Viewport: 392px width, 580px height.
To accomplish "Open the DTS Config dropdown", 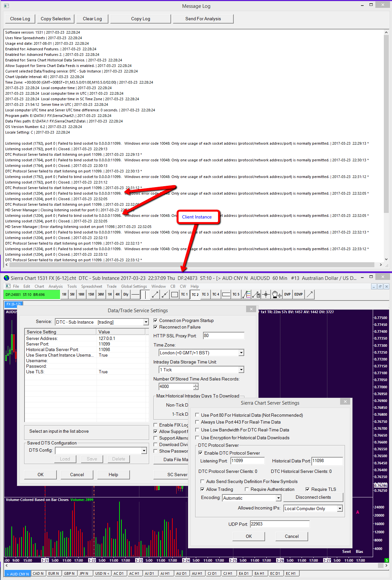I will tap(144, 451).
